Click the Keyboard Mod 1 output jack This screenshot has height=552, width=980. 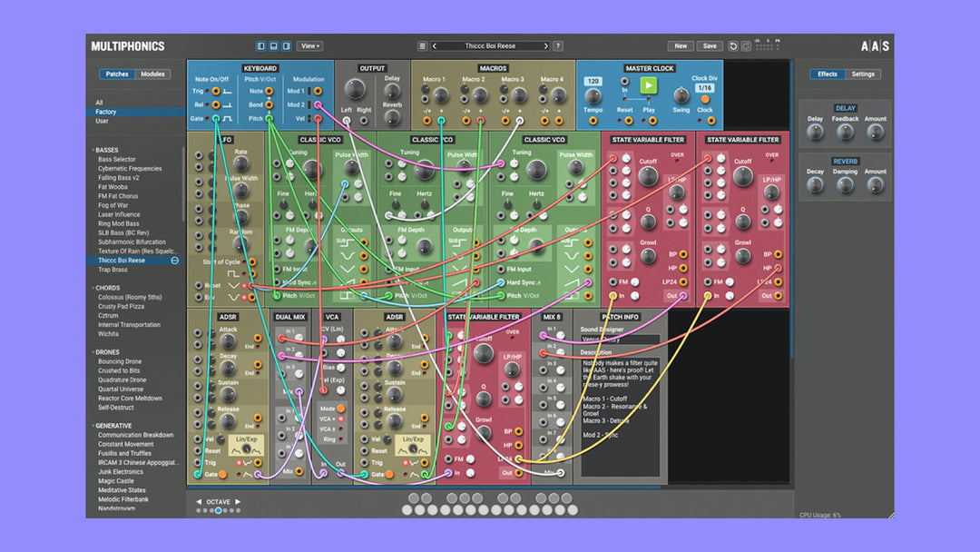pyautogui.click(x=318, y=92)
